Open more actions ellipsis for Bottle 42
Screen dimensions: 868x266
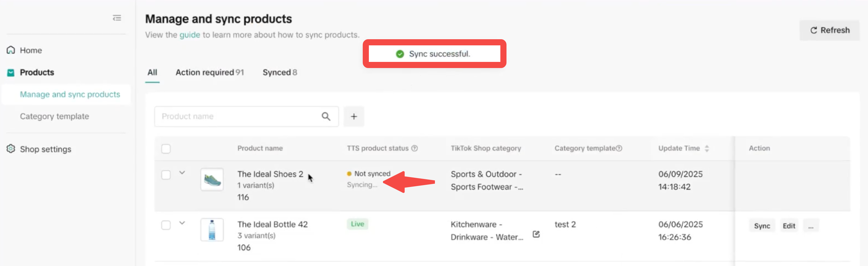[811, 226]
